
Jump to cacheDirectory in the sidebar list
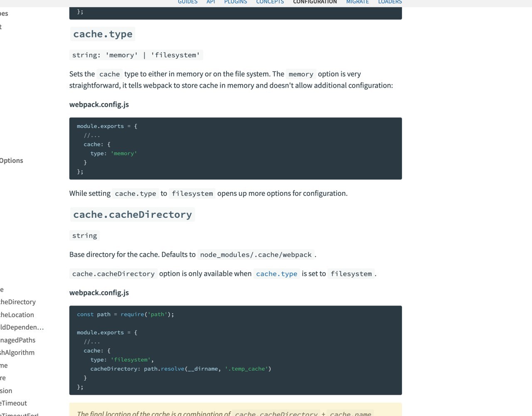tap(18, 302)
